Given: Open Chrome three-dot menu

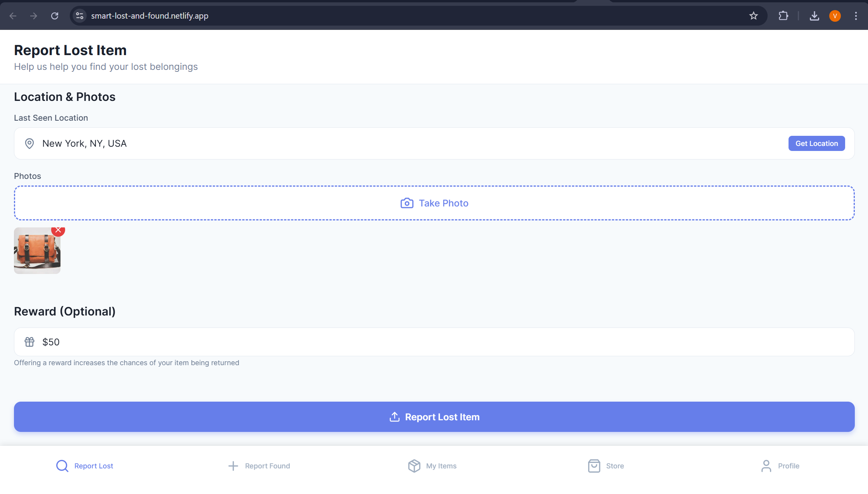Looking at the screenshot, I should [x=856, y=16].
